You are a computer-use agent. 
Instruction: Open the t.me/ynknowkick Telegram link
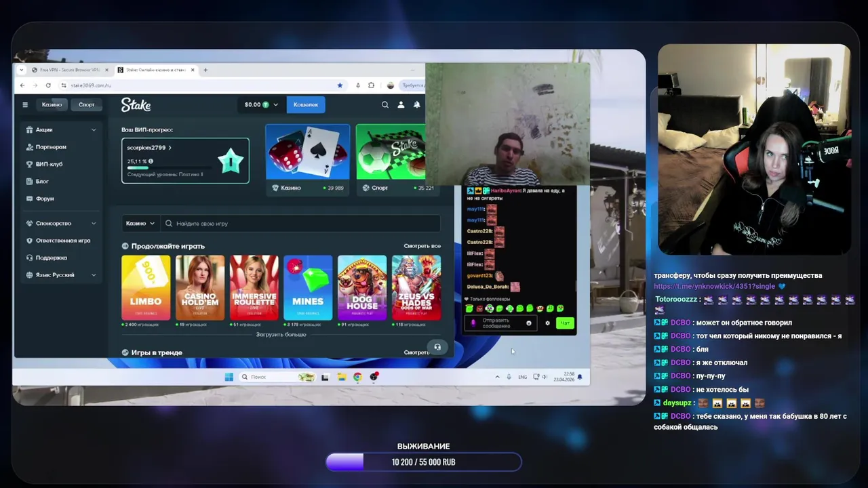tap(714, 286)
